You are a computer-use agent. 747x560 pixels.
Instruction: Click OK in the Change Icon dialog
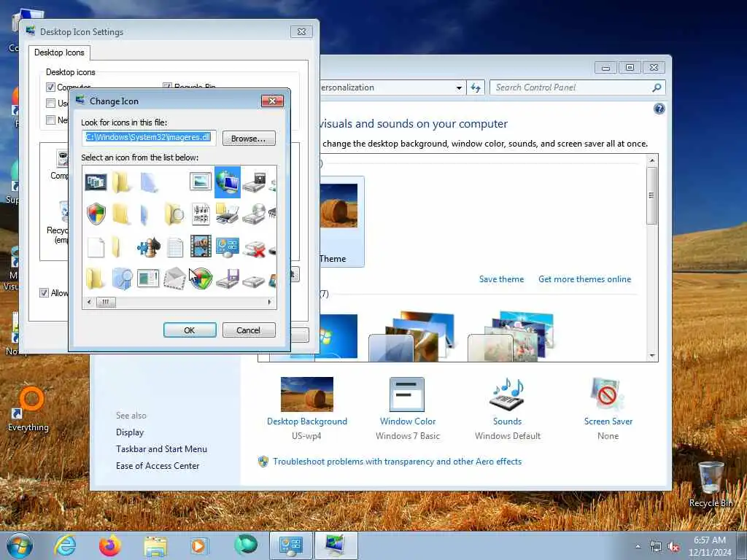tap(190, 330)
